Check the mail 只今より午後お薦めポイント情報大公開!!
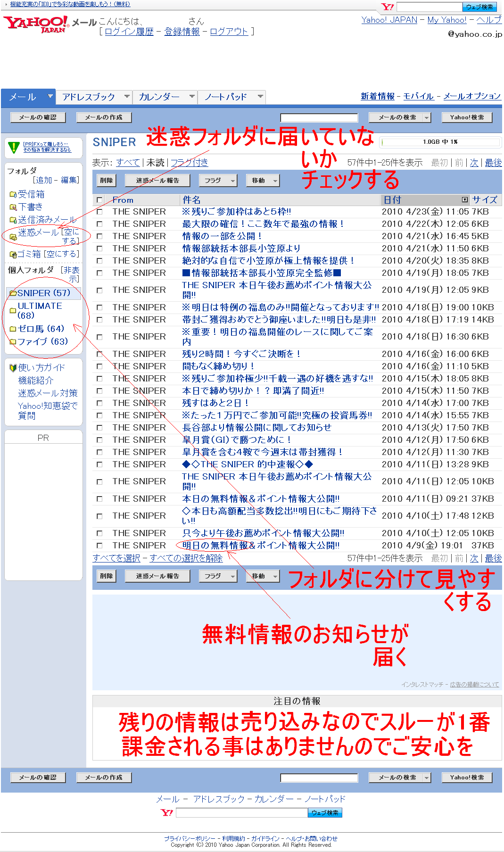504x852 pixels. click(99, 533)
